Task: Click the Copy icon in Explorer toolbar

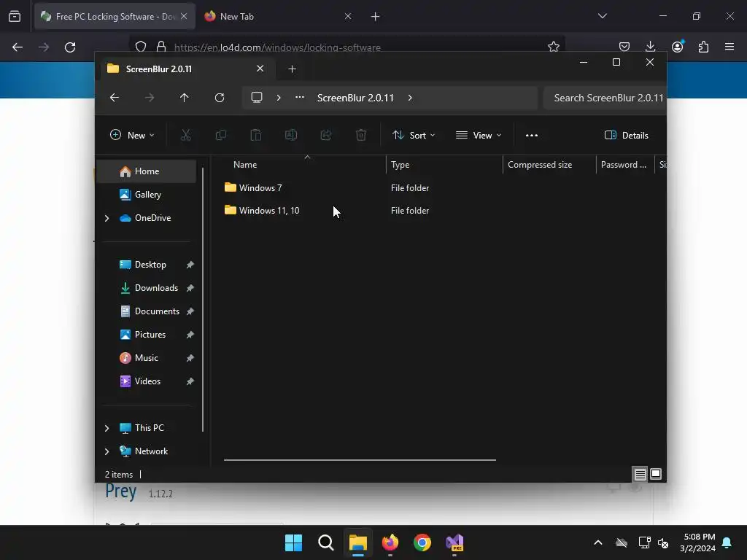Action: [220, 135]
